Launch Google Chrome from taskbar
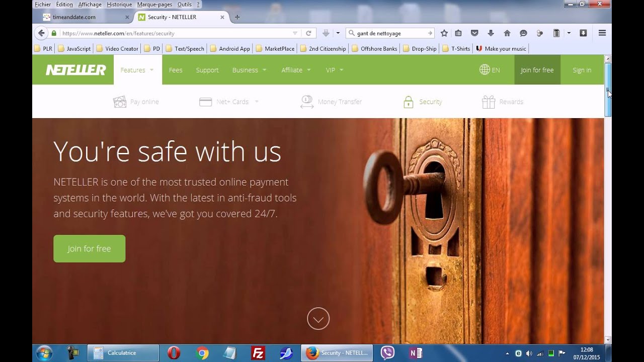Image resolution: width=644 pixels, height=362 pixels. coord(202,353)
